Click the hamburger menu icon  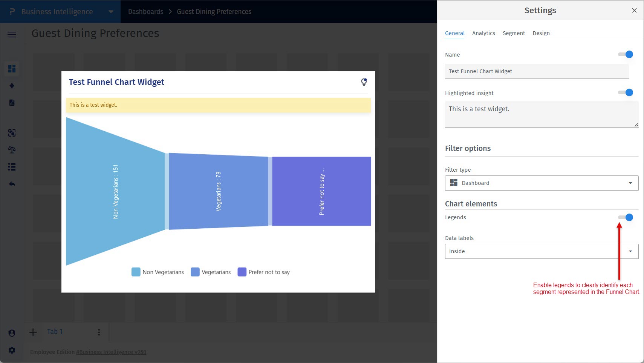click(12, 35)
